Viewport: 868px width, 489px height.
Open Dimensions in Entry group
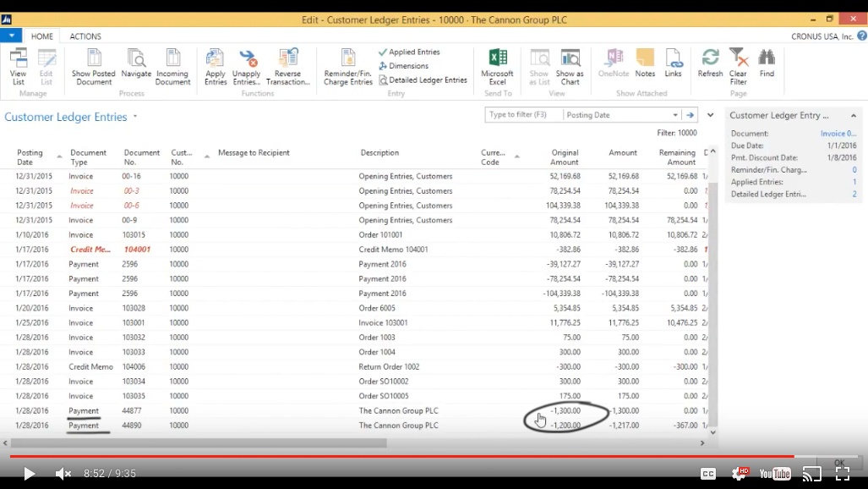coord(403,65)
